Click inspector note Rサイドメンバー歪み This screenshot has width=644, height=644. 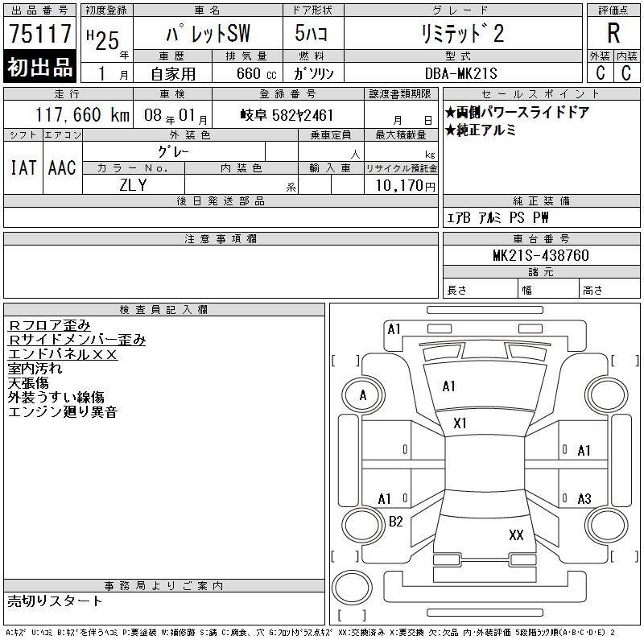point(76,340)
